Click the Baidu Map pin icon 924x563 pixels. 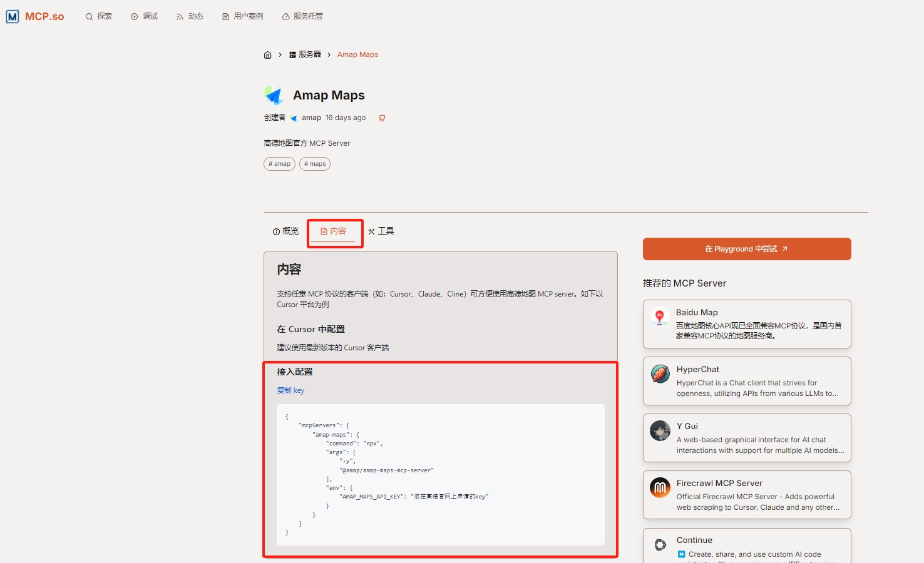coord(660,317)
